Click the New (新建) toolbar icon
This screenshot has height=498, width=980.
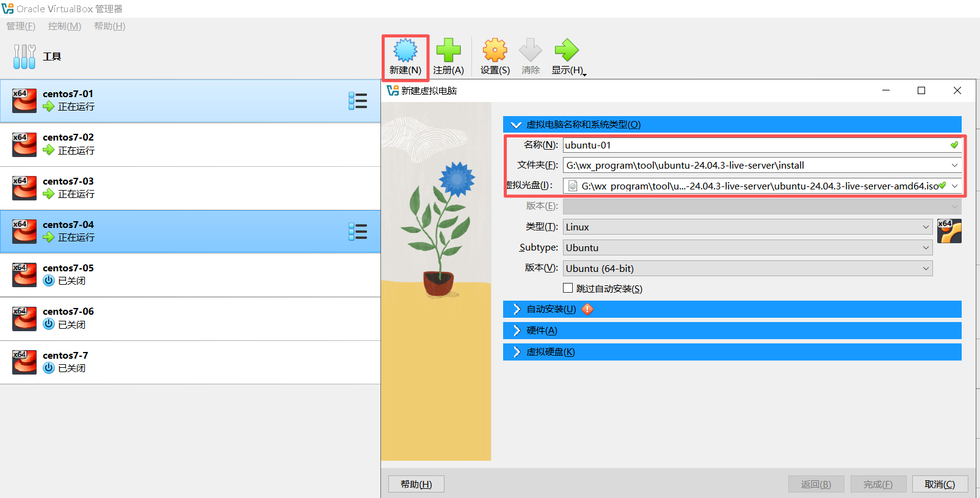(405, 50)
